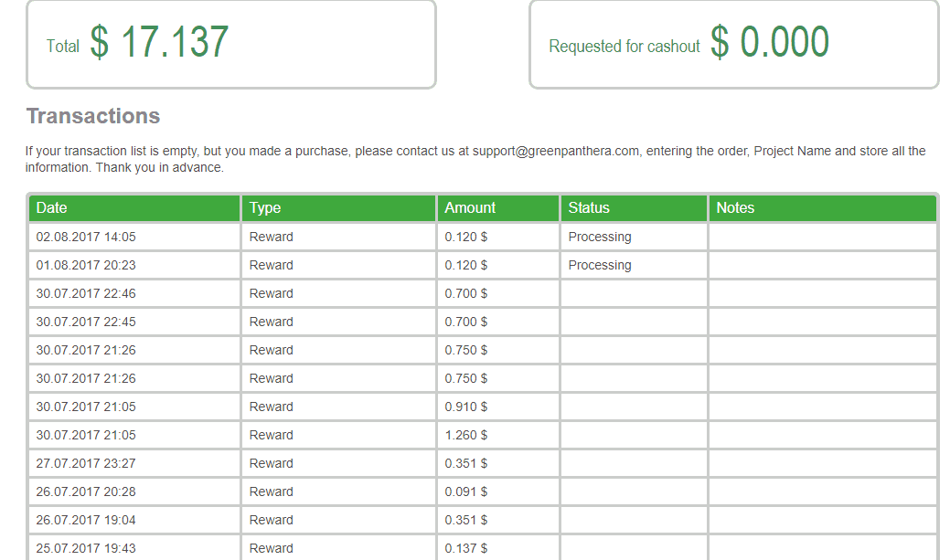Image resolution: width=950 pixels, height=560 pixels.
Task: Click the Notes column header
Action: 823,208
